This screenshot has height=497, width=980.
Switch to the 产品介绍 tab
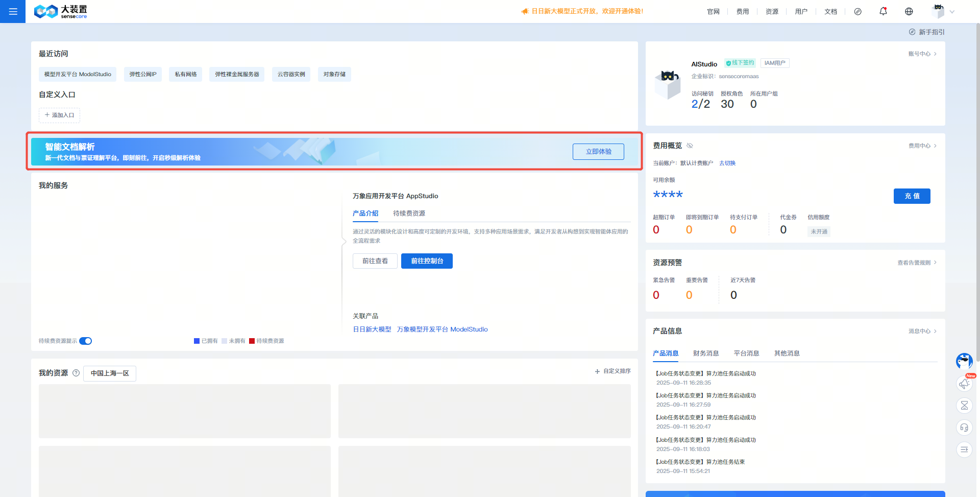(x=365, y=214)
